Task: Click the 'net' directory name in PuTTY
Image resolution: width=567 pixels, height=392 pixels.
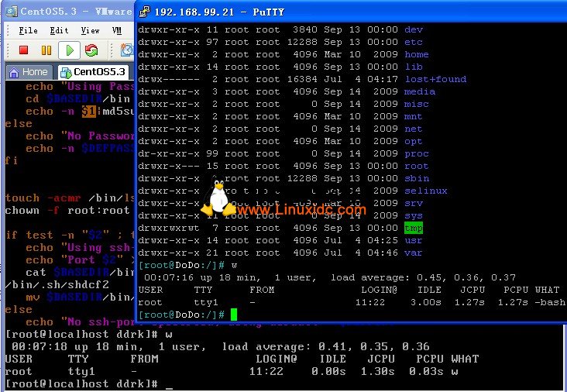Action: coord(414,129)
